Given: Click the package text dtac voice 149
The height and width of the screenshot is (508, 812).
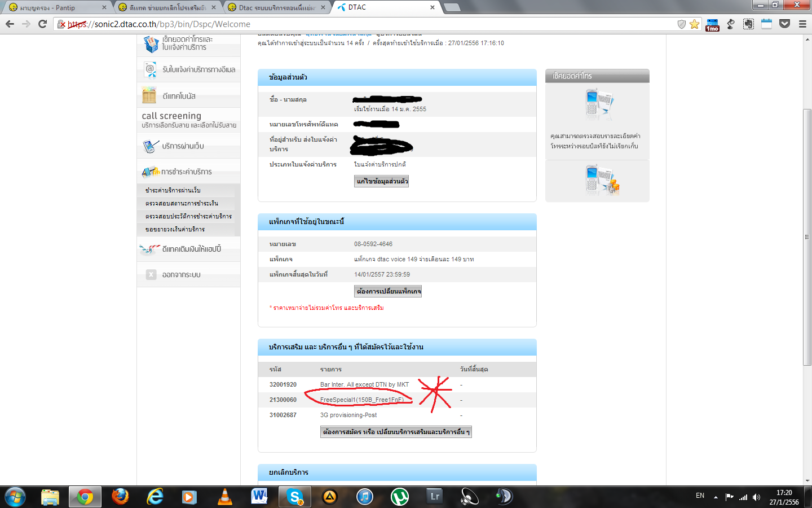Looking at the screenshot, I should [414, 259].
